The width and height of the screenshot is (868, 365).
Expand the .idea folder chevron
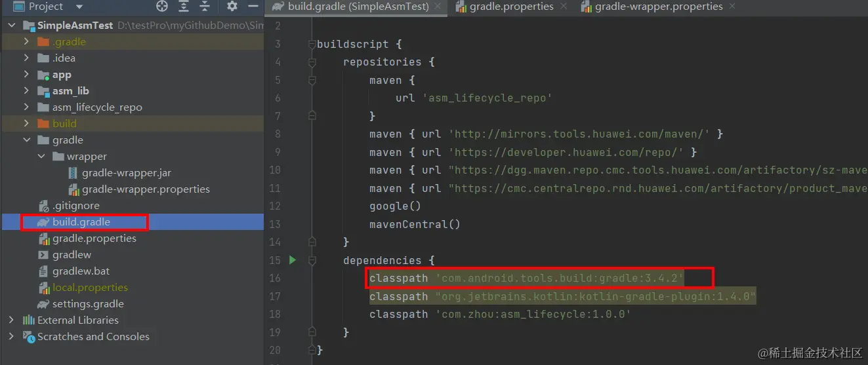tap(26, 58)
